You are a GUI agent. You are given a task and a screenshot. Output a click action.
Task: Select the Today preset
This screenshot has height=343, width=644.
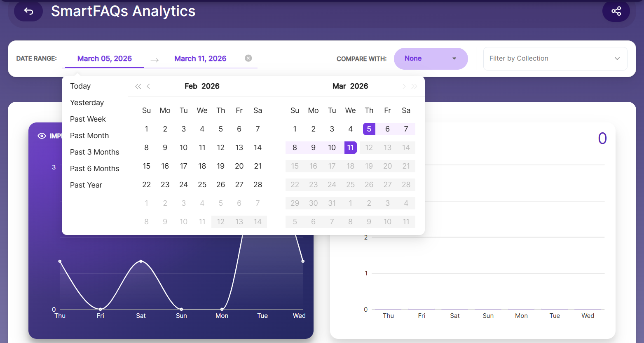point(80,86)
